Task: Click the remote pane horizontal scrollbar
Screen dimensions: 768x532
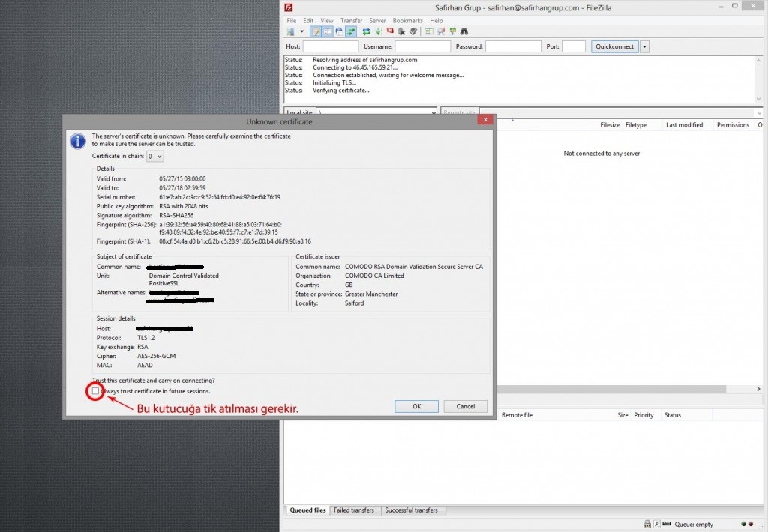Action: tap(611, 389)
